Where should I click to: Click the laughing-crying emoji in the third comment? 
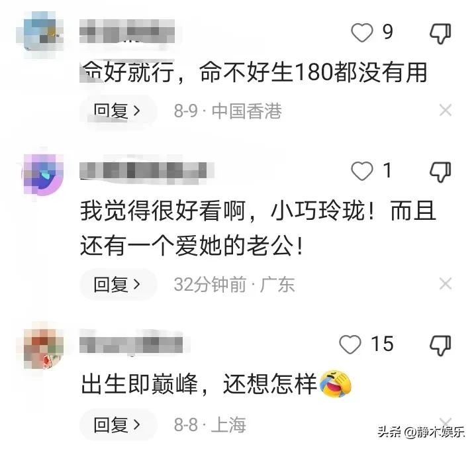coord(336,383)
